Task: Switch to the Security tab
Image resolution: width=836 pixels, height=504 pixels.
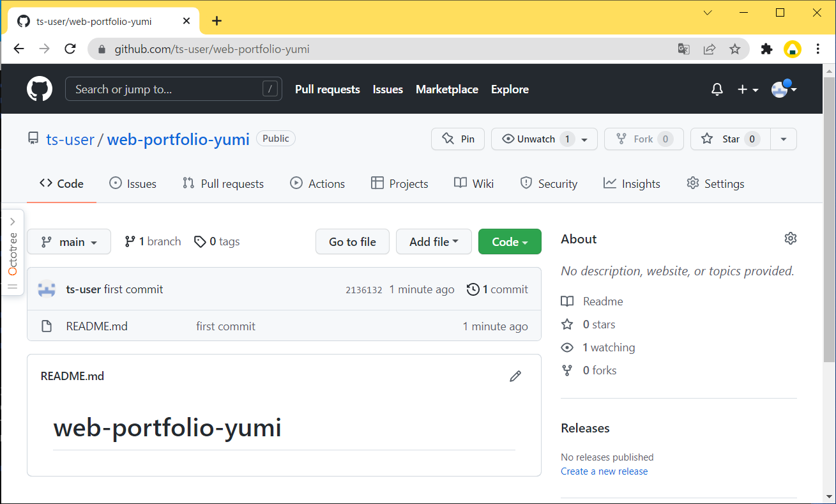Action: pyautogui.click(x=549, y=184)
